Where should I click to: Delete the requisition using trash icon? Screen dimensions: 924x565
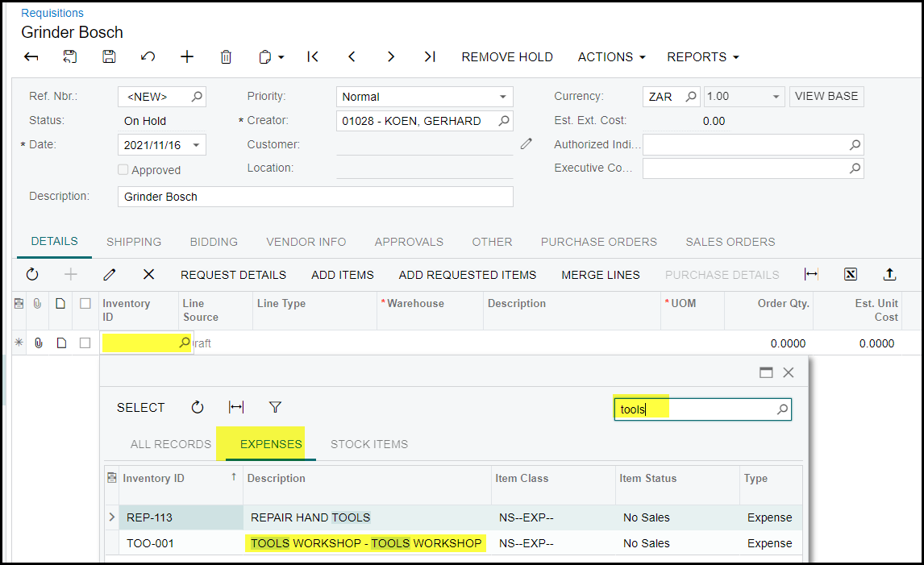[226, 56]
